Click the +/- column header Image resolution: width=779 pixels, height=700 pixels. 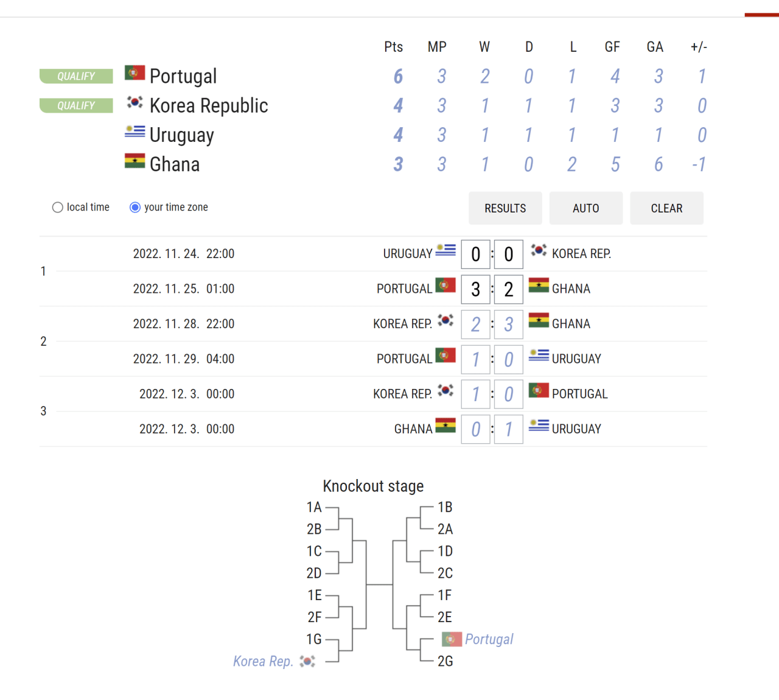(699, 47)
